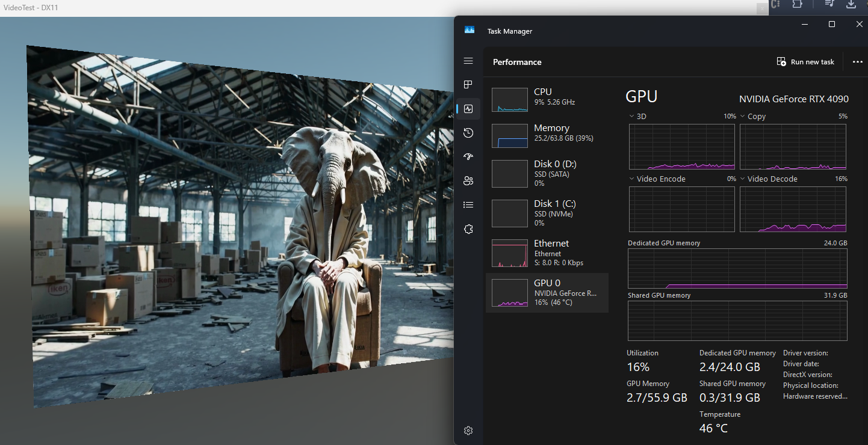The width and height of the screenshot is (868, 445).
Task: Open the Task Manager navigation hamburger menu
Action: click(x=468, y=61)
